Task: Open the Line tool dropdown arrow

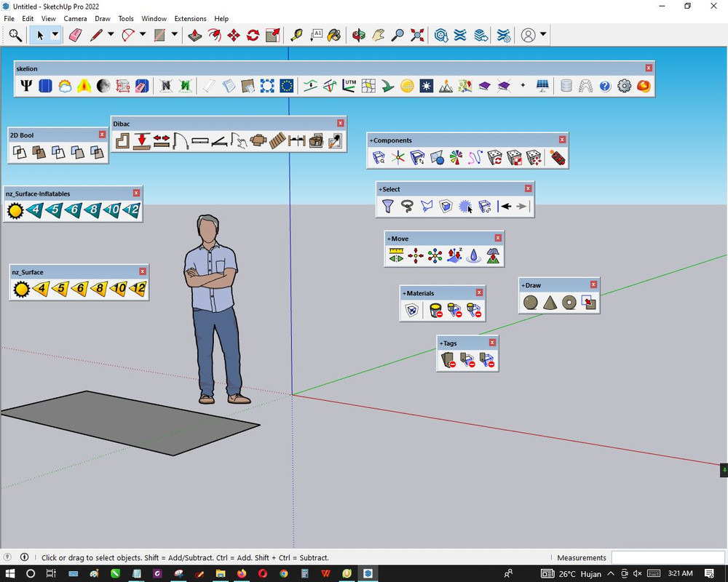Action: point(111,34)
